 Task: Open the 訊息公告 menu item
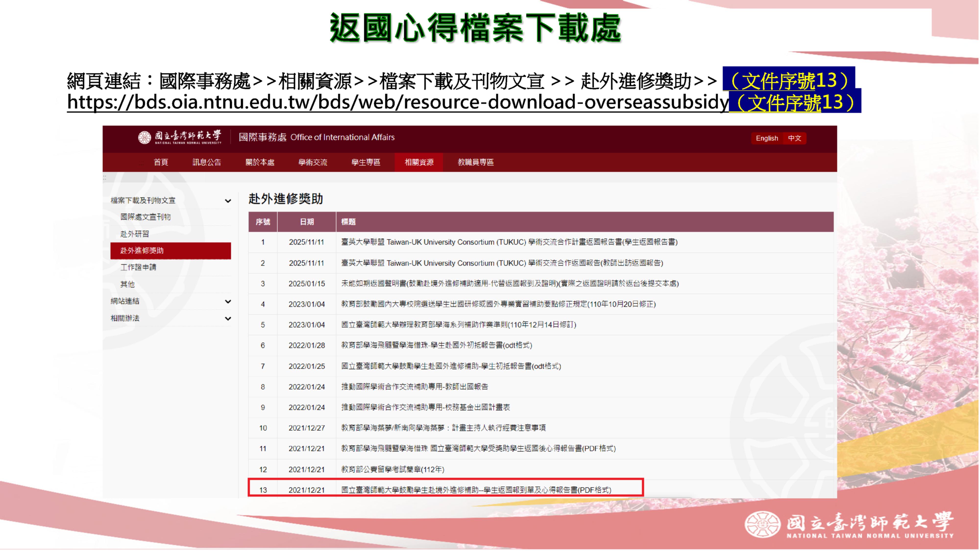coord(207,162)
